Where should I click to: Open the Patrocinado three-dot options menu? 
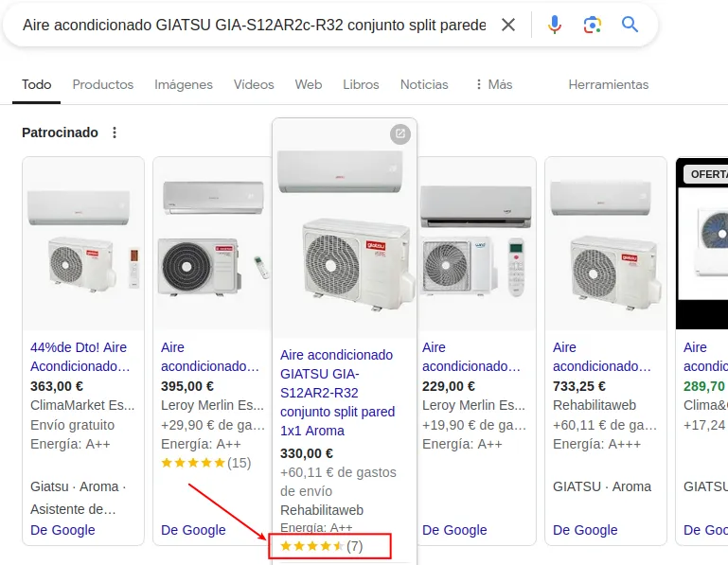pyautogui.click(x=115, y=132)
